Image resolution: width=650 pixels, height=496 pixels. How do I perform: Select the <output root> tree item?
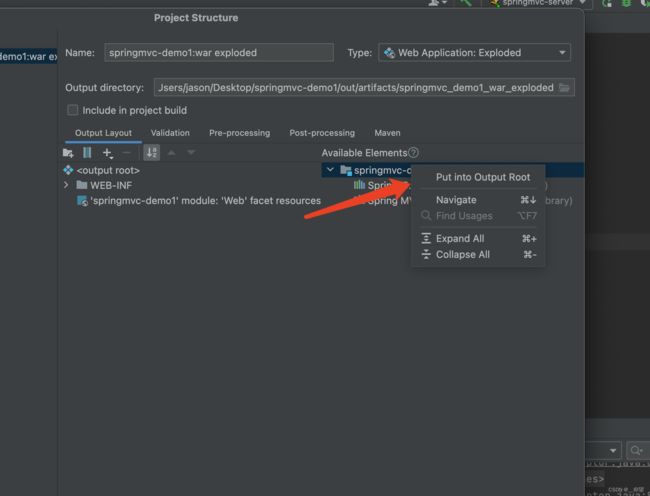108,170
